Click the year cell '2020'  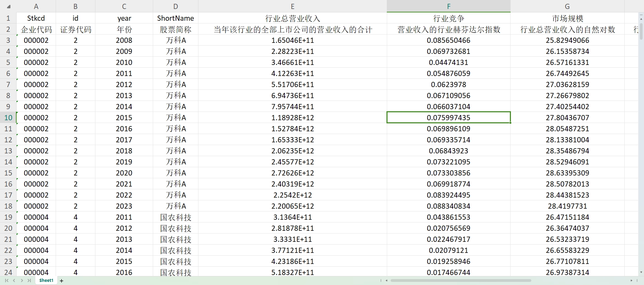[x=124, y=173]
